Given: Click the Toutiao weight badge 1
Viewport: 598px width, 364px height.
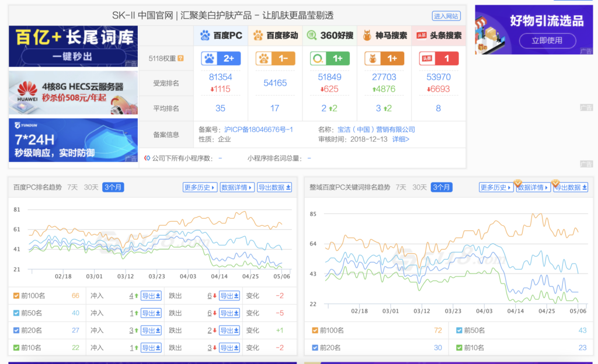Looking at the screenshot, I should point(439,58).
